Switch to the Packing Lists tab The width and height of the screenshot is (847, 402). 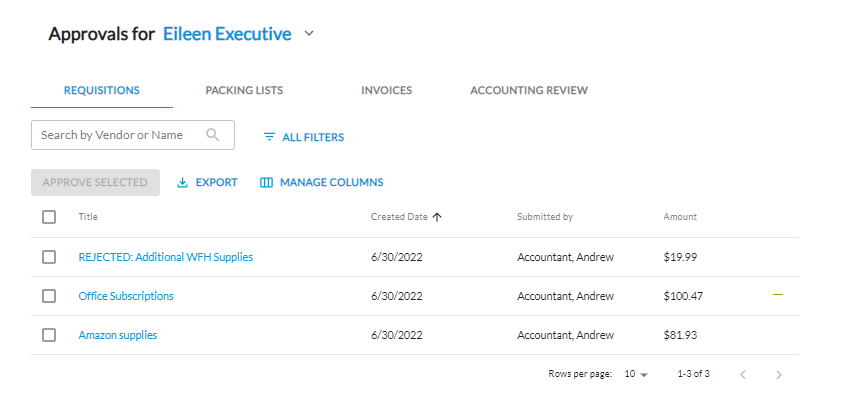click(244, 90)
